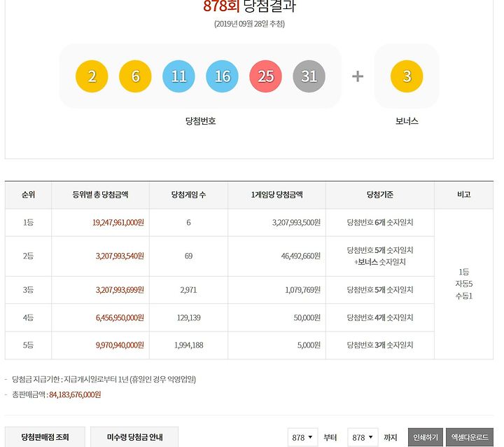Click the 등위별 총 당첨금액 column header
Viewport: 504px width, 447px height.
coord(100,194)
